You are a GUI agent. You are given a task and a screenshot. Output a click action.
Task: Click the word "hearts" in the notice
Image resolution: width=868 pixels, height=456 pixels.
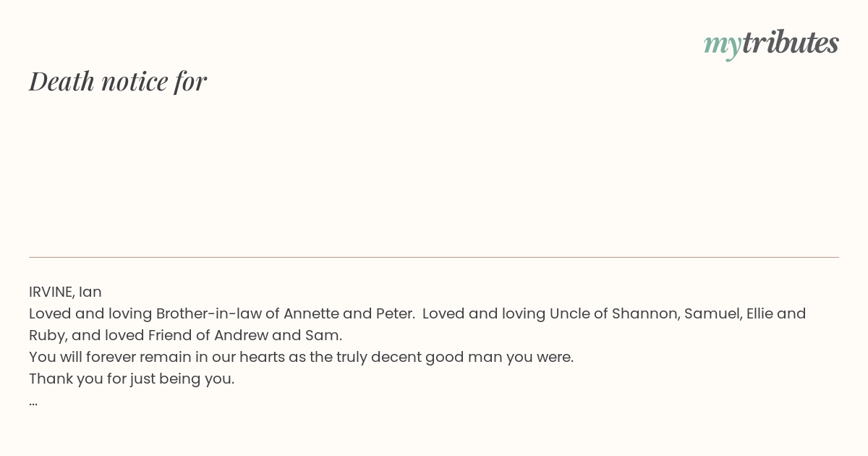[x=263, y=357]
